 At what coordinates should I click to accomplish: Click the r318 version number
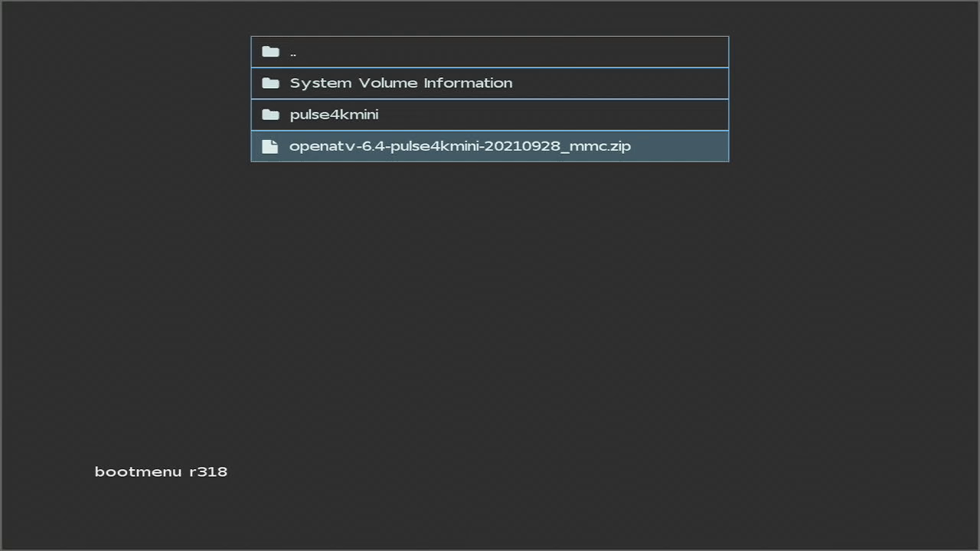tap(208, 471)
